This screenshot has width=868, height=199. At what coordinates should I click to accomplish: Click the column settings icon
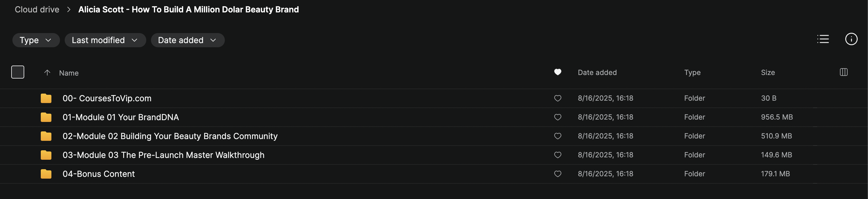(x=843, y=72)
